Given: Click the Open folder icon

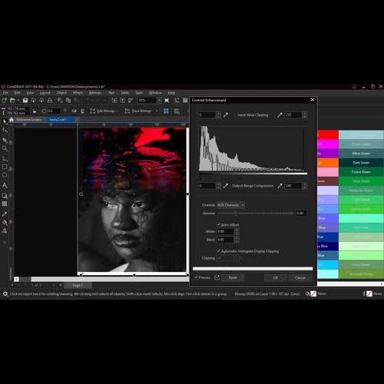Looking at the screenshot, I should coord(13,100).
